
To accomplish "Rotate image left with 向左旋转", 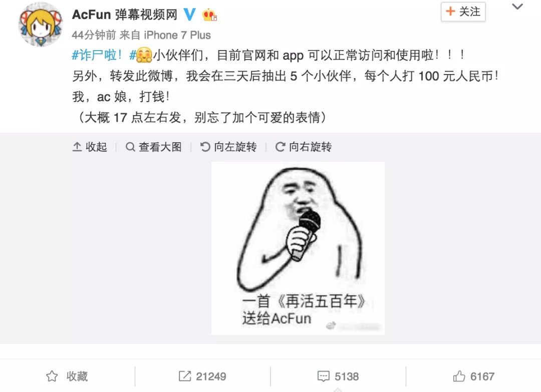I will (228, 147).
